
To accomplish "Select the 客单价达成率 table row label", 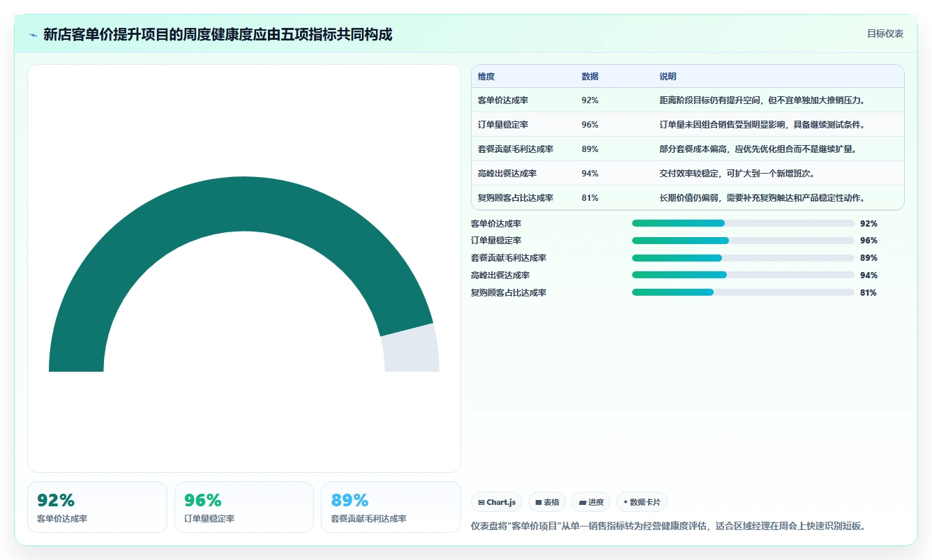I will click(x=503, y=100).
